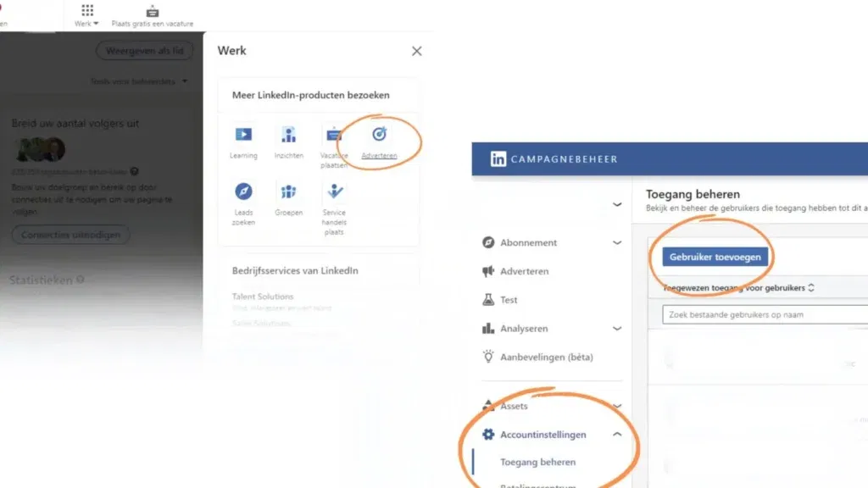Click the Werk panel title
The width and height of the screenshot is (868, 488).
point(231,50)
